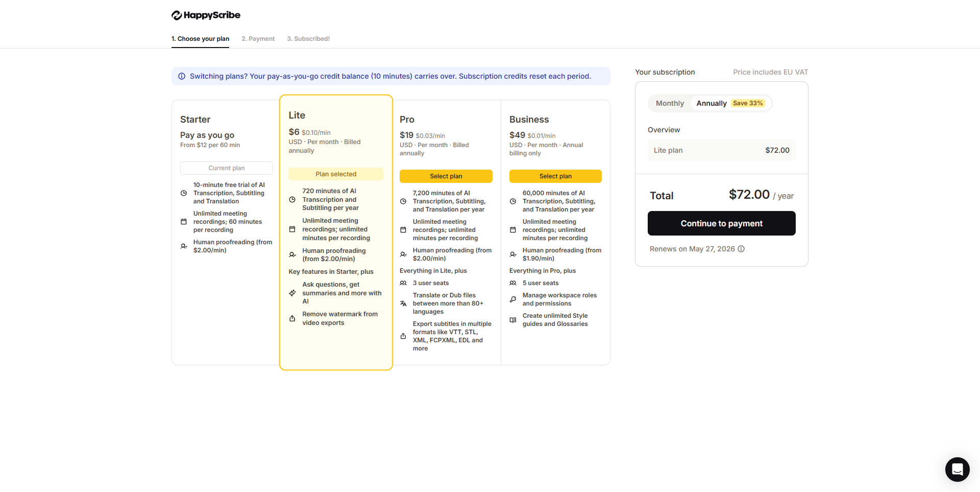
Task: Click the 5 user seats icon
Action: click(513, 283)
